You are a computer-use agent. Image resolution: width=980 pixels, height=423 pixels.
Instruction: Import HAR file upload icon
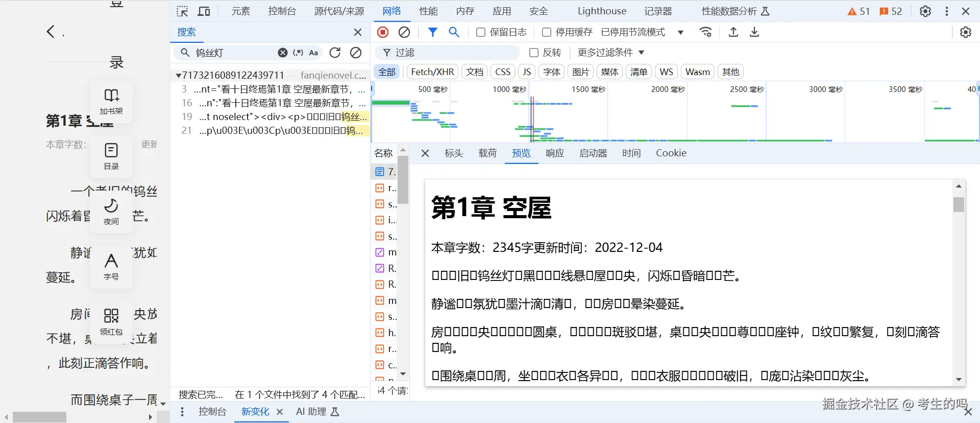click(x=733, y=32)
